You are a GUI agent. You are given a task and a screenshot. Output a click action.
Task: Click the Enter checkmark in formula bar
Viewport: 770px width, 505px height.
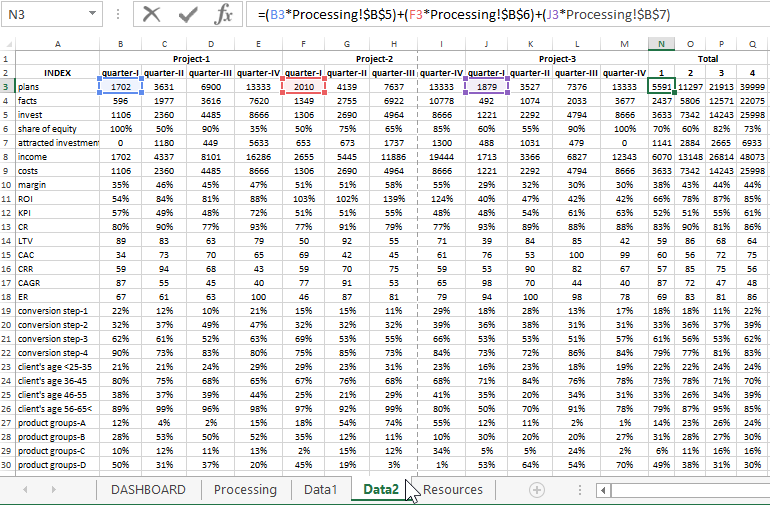(x=188, y=15)
